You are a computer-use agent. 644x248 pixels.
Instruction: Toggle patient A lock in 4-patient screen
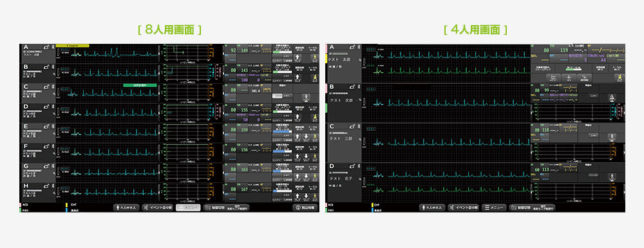pos(352,47)
